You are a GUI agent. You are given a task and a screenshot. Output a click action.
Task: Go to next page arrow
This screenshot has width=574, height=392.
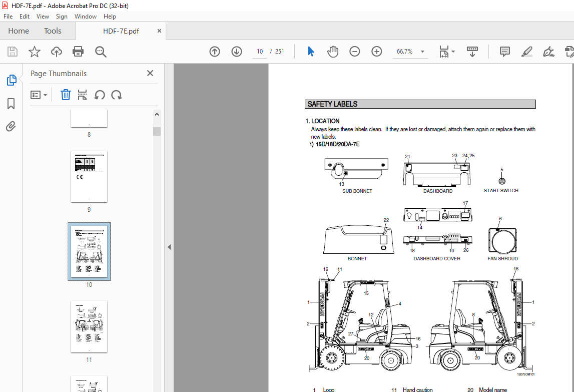(x=237, y=52)
